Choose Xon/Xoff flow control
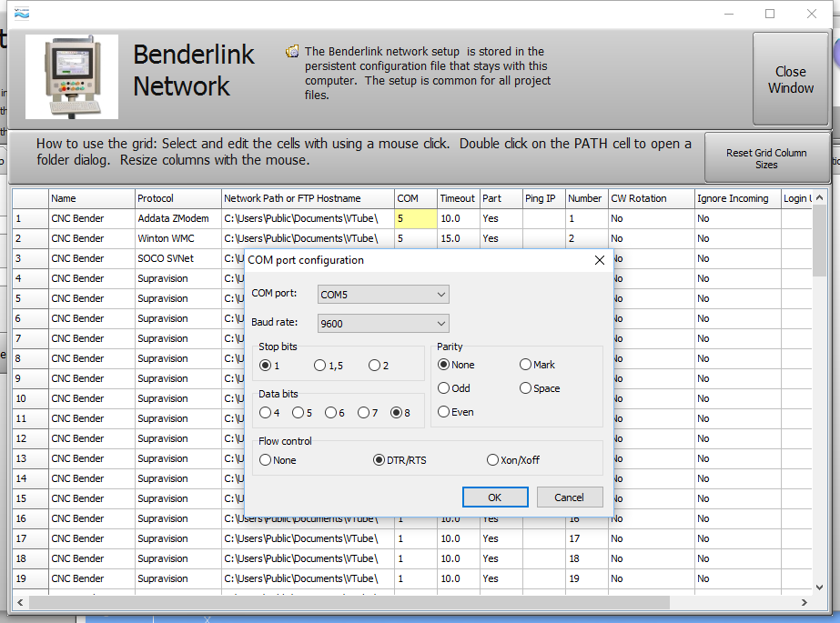The height and width of the screenshot is (623, 840). coord(493,460)
